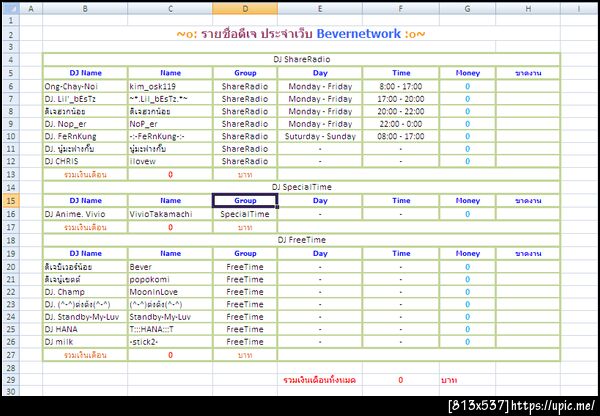Select row 29 header
600x416 pixels.
[11, 380]
